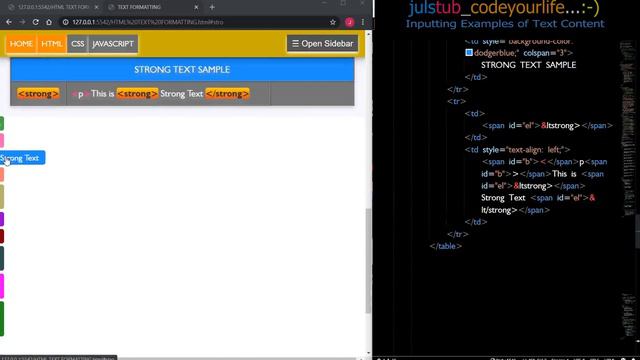Open a new browser tab

click(212, 7)
